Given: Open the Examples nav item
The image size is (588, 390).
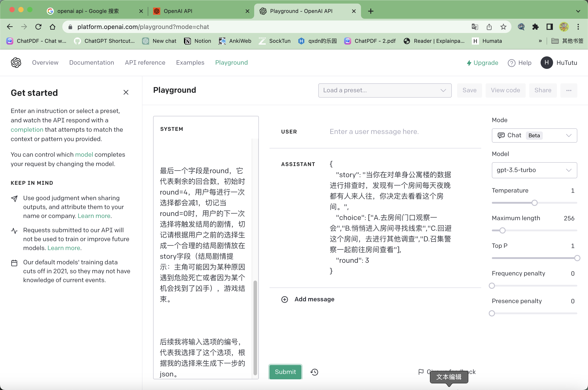Looking at the screenshot, I should pos(190,63).
